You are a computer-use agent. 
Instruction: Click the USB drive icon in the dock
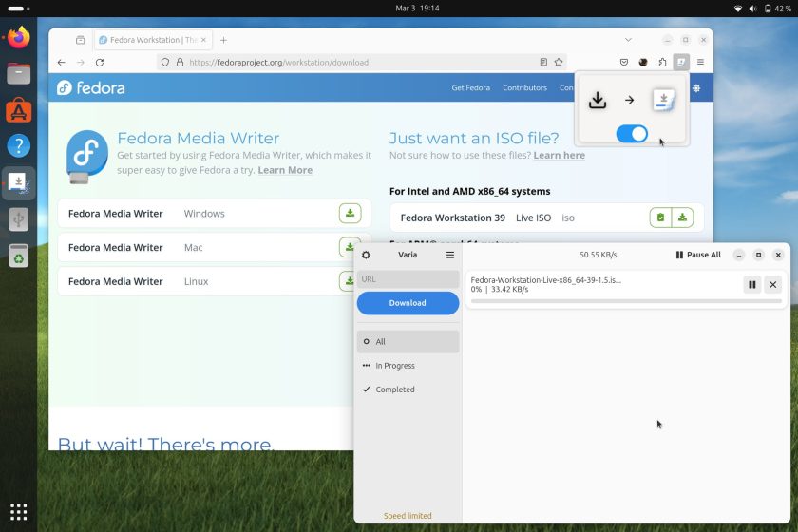point(19,219)
